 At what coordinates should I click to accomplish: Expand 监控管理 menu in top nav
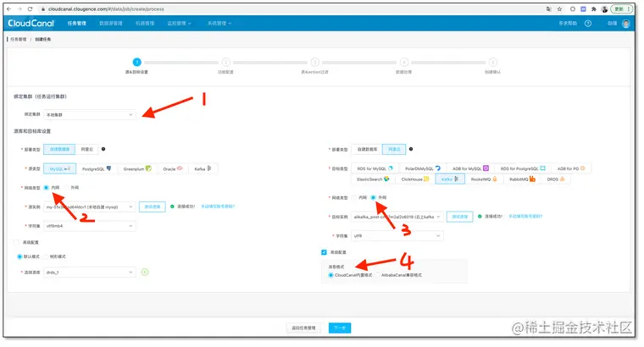[179, 24]
